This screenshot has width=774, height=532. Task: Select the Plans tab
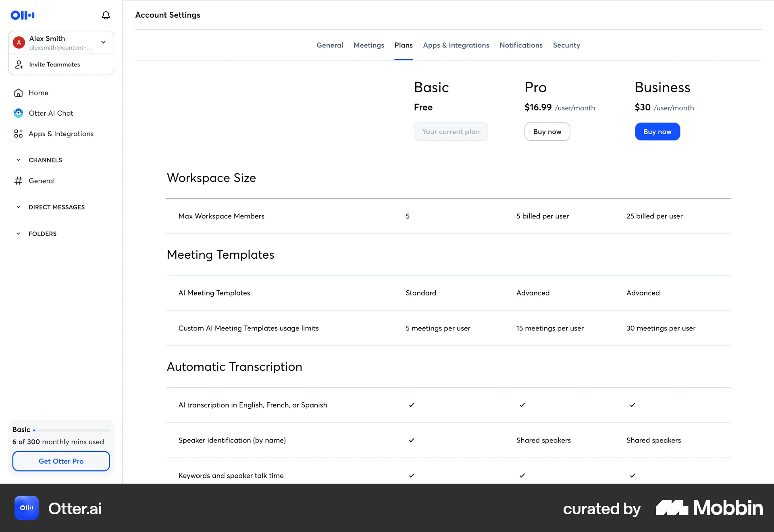tap(404, 45)
